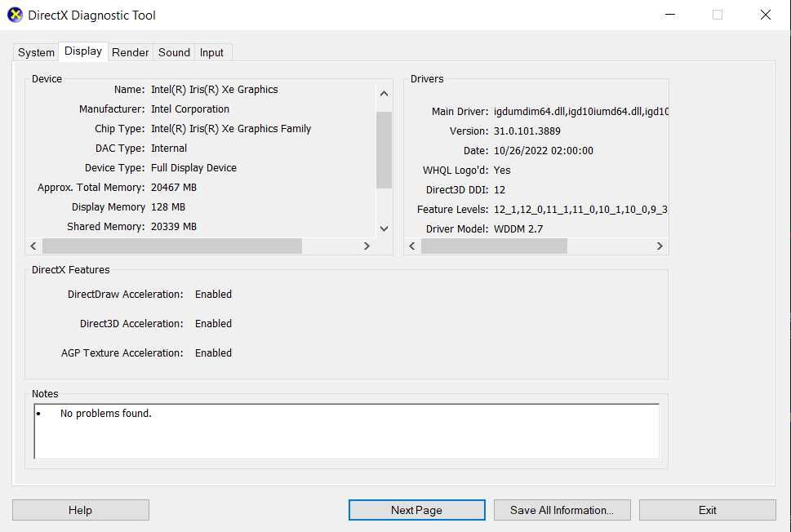The width and height of the screenshot is (791, 532).
Task: Click Device panel scroll down arrow
Action: (x=384, y=229)
